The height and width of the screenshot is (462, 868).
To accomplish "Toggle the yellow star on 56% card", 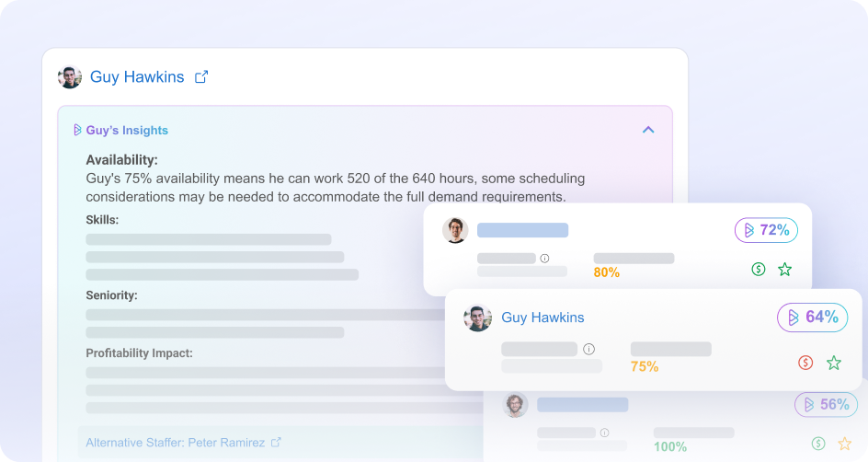I will (844, 444).
